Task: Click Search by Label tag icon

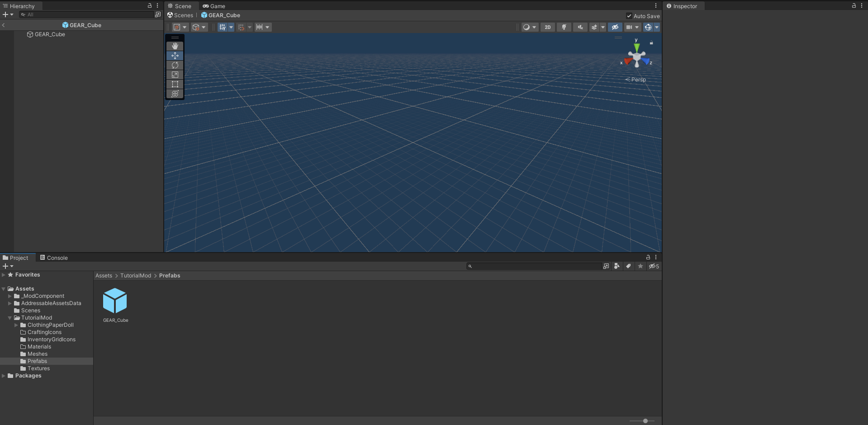Action: (x=629, y=266)
